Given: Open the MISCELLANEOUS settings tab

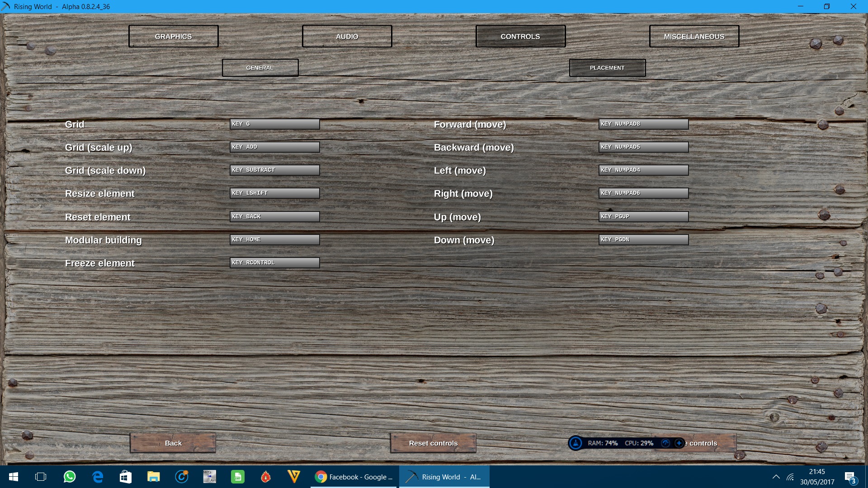Looking at the screenshot, I should pos(694,36).
